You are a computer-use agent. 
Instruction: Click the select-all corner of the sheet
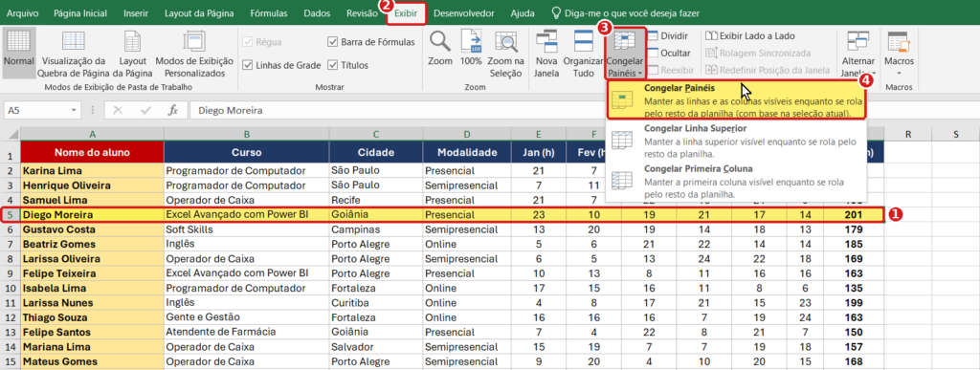(x=10, y=134)
